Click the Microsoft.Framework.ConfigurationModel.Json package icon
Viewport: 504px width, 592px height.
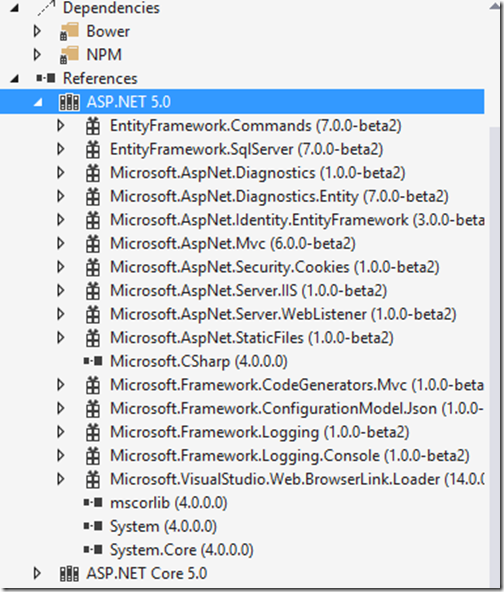point(93,409)
